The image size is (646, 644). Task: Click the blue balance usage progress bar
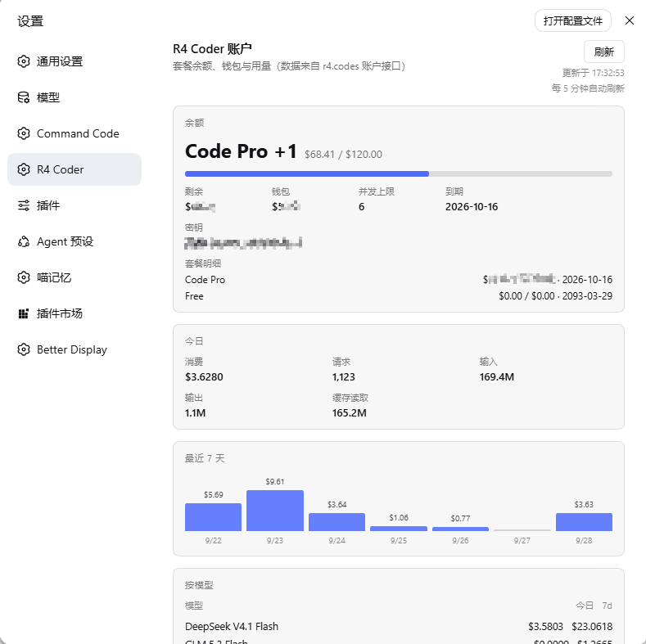pos(307,173)
